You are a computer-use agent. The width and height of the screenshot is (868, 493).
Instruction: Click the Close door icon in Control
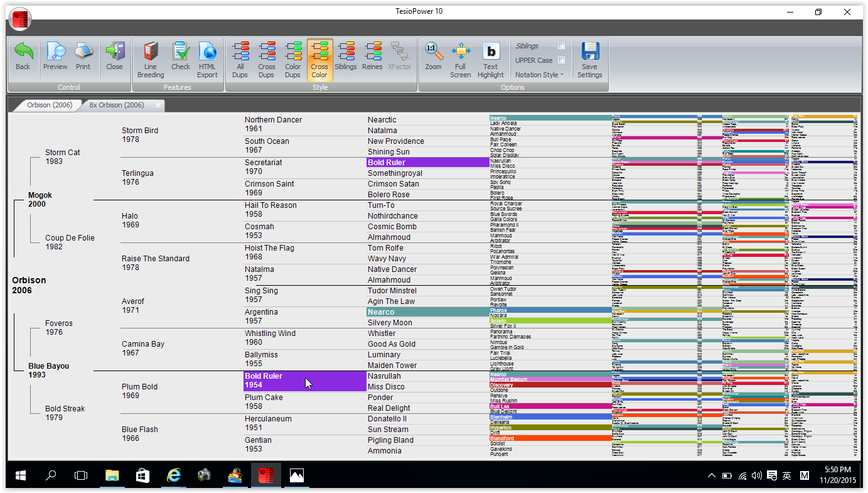pyautogui.click(x=114, y=52)
